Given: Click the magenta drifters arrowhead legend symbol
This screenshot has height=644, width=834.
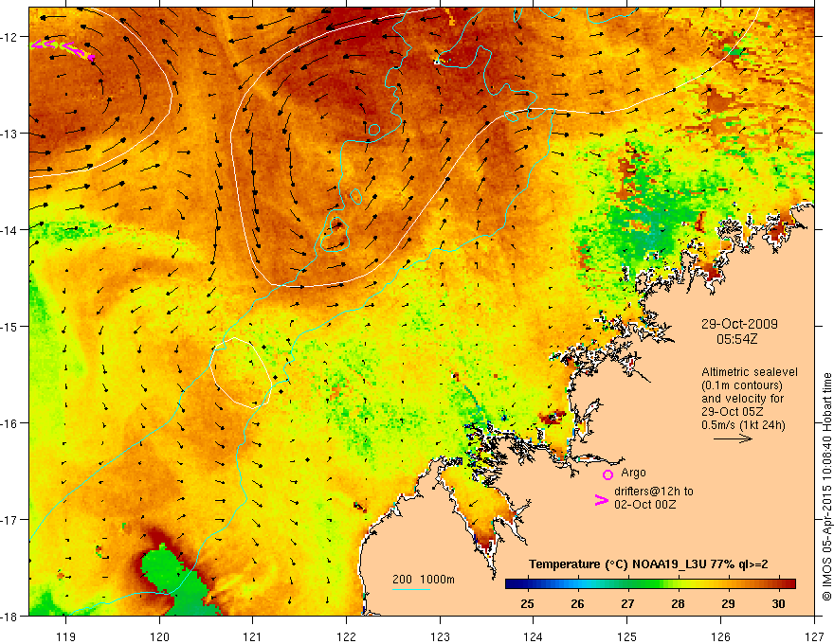Looking at the screenshot, I should (601, 500).
